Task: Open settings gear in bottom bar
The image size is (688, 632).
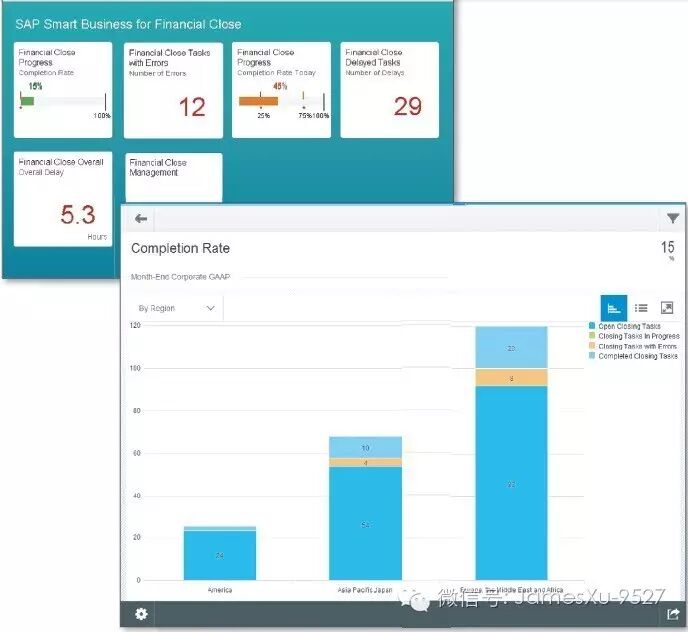Action: [x=141, y=614]
